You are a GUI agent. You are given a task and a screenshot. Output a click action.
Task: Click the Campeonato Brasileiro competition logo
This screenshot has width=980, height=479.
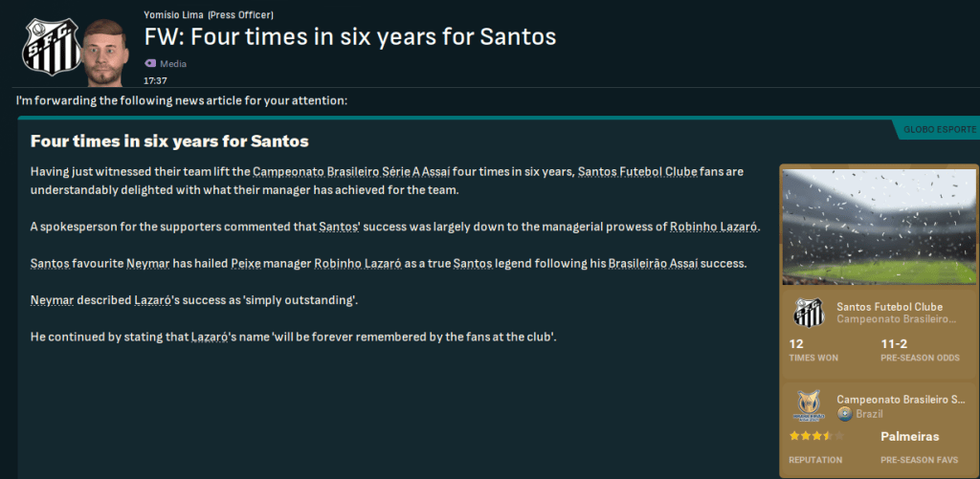[805, 406]
